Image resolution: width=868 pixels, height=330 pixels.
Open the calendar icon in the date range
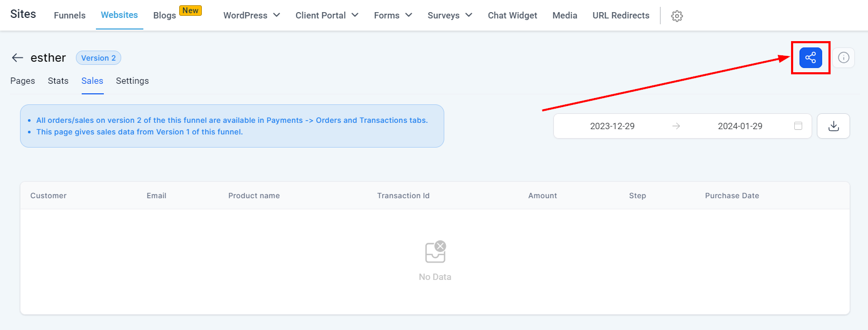click(x=798, y=126)
